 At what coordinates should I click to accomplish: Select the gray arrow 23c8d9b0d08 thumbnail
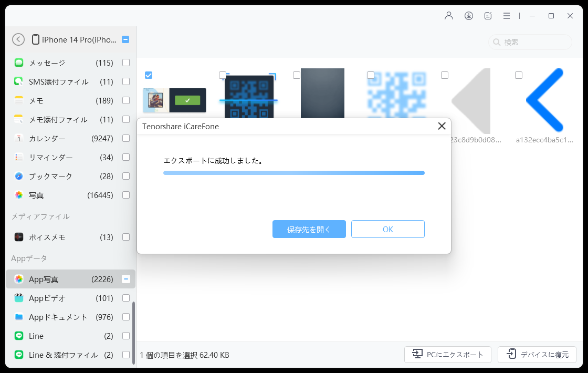click(471, 100)
